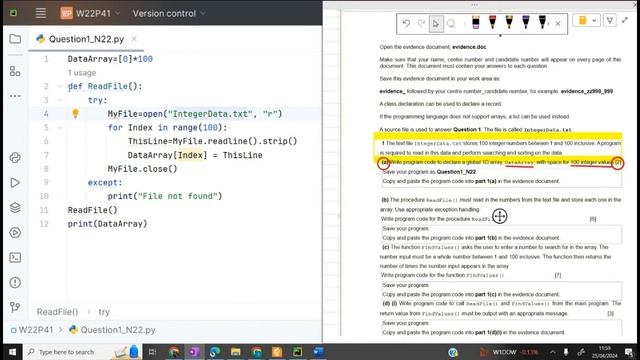The image size is (640, 360).
Task: Select the red pen
Action: [x=492, y=22]
